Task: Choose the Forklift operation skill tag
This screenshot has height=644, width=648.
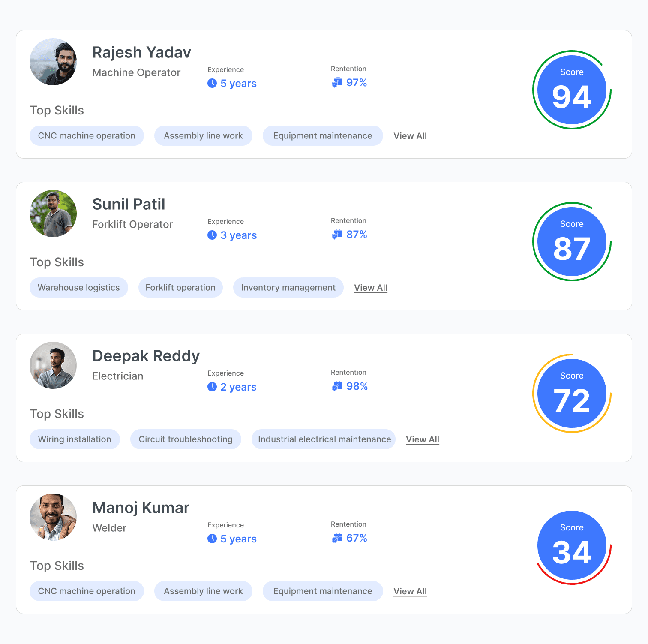Action: 180,288
